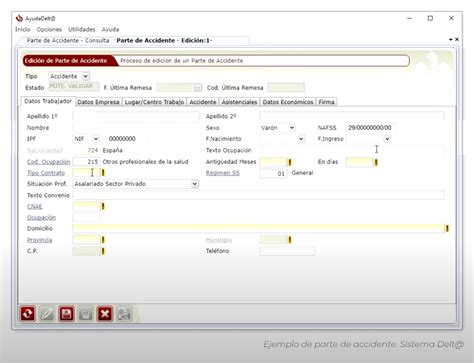Click warning mark beside Provincia field
Screen dimensions: 474x363
point(103,240)
